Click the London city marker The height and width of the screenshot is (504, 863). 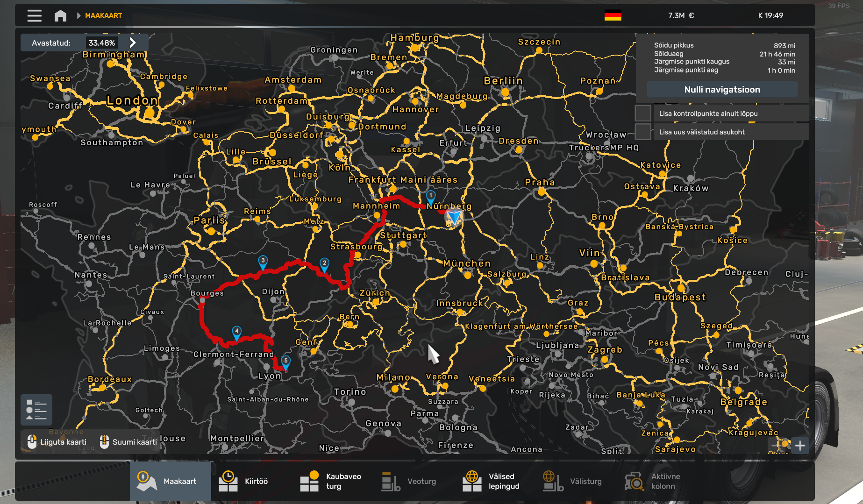coord(150,113)
